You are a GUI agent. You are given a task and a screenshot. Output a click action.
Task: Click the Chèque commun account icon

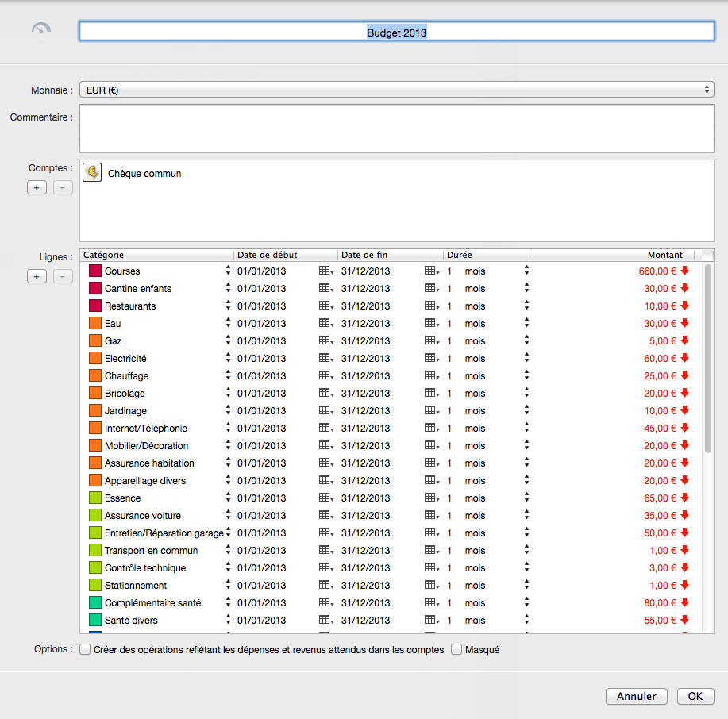pyautogui.click(x=92, y=173)
